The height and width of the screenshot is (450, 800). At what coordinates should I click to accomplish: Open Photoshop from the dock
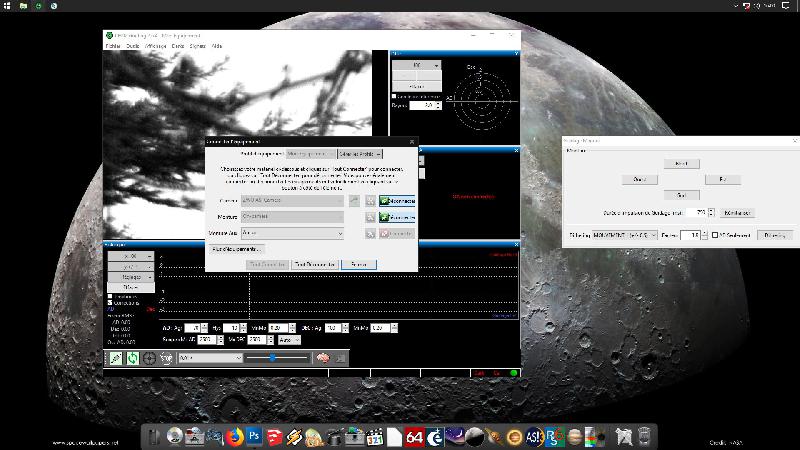pyautogui.click(x=254, y=437)
